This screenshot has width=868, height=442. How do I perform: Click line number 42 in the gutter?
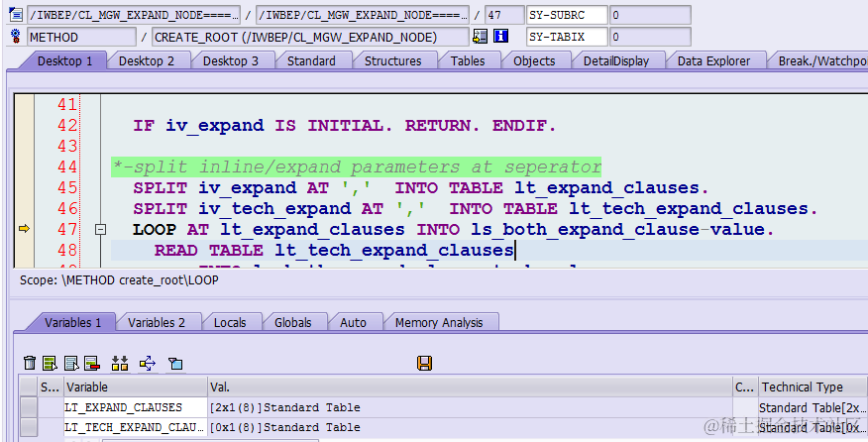67,125
